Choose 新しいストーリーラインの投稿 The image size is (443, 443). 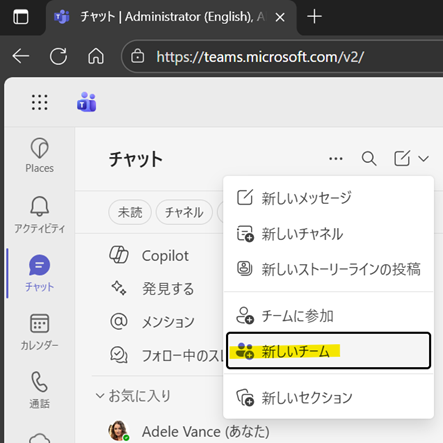[x=328, y=269]
